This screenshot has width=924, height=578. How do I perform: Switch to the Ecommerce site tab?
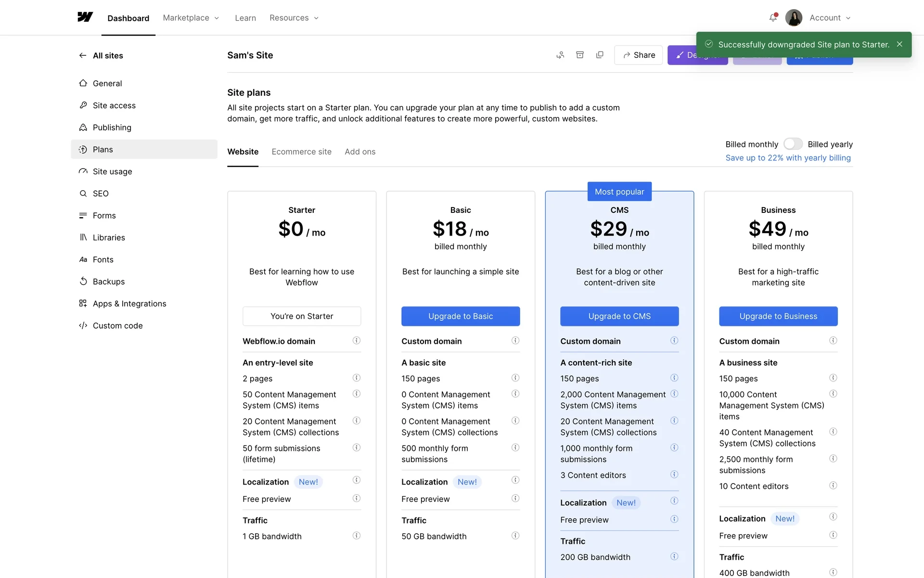coord(301,152)
